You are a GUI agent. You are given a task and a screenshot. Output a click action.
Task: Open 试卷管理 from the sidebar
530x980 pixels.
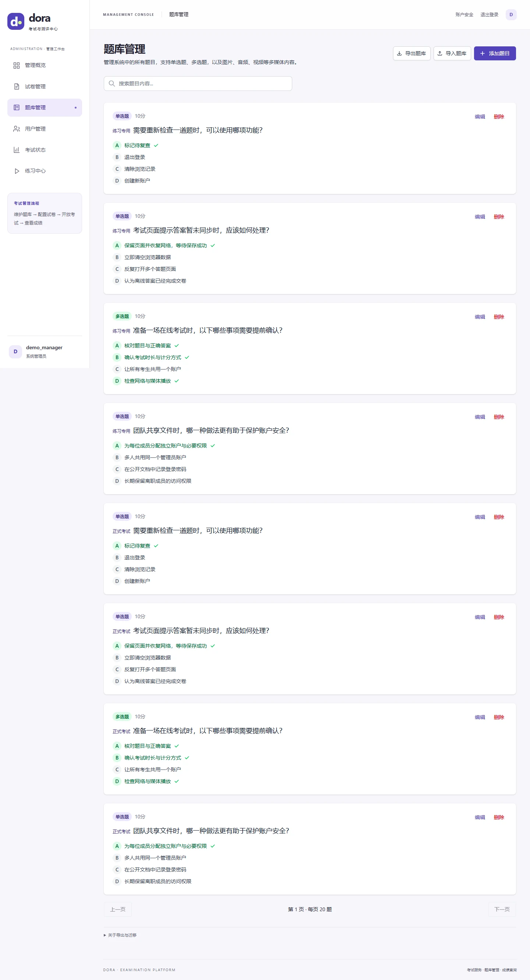[45, 86]
